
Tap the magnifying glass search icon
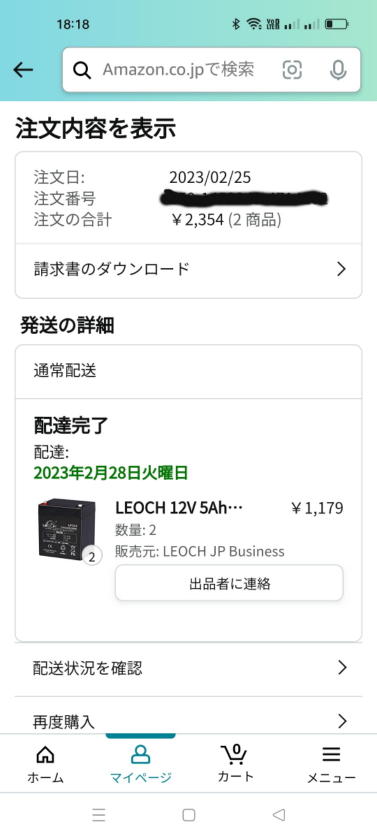click(x=82, y=70)
